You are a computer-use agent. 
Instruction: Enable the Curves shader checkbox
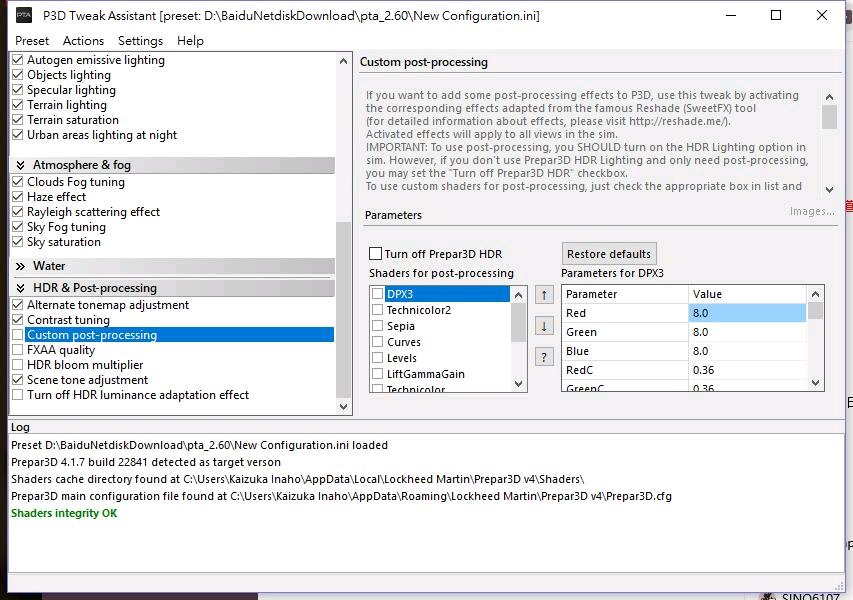coord(378,342)
